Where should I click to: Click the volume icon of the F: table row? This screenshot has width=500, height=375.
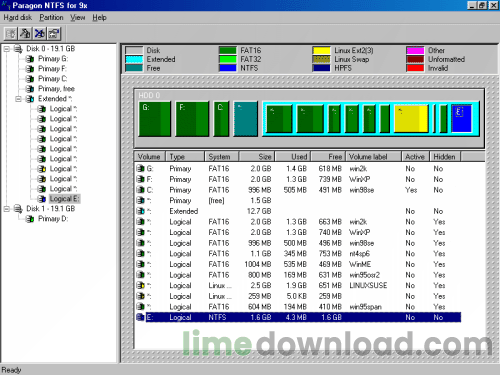tap(140, 179)
